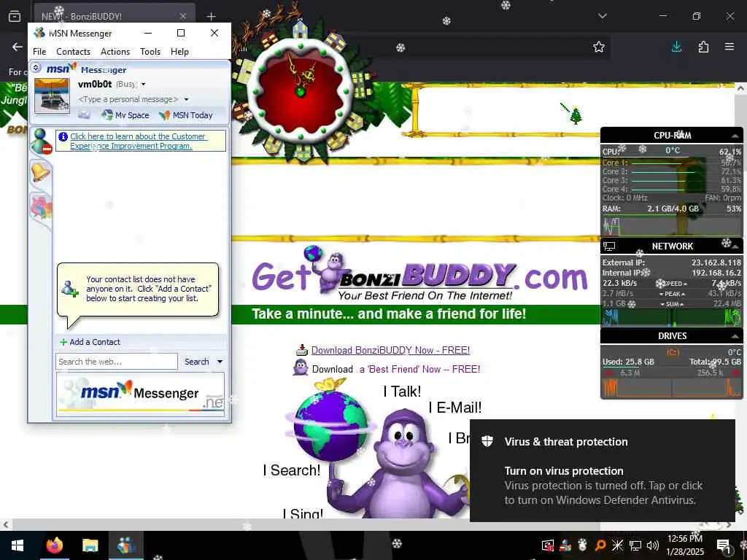Screen dimensions: 747x560
Task: Select the pink piggy bank tab in Messenger
Action: 41,208
